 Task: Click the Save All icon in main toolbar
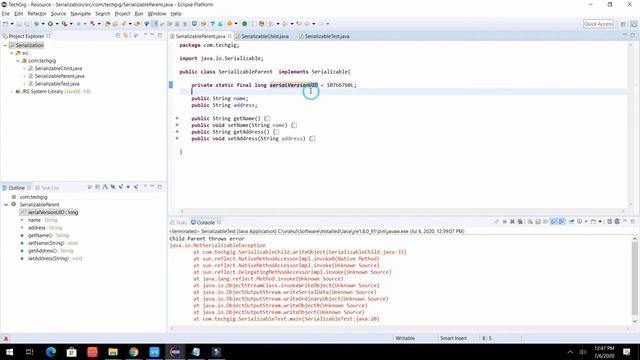(x=27, y=24)
